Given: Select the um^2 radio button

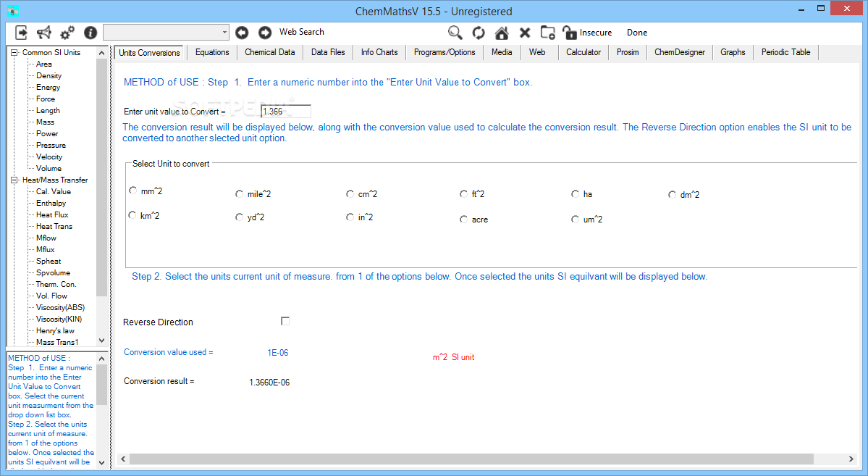Looking at the screenshot, I should point(575,220).
